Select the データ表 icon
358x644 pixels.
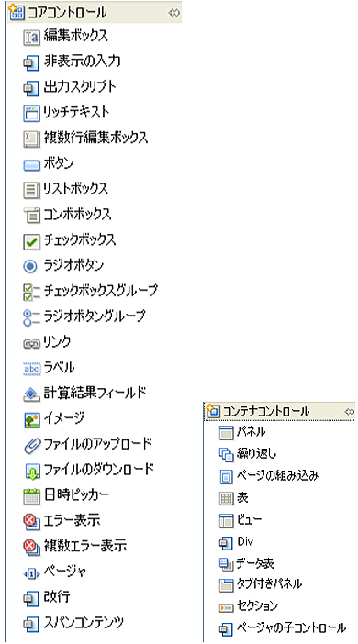pos(226,564)
